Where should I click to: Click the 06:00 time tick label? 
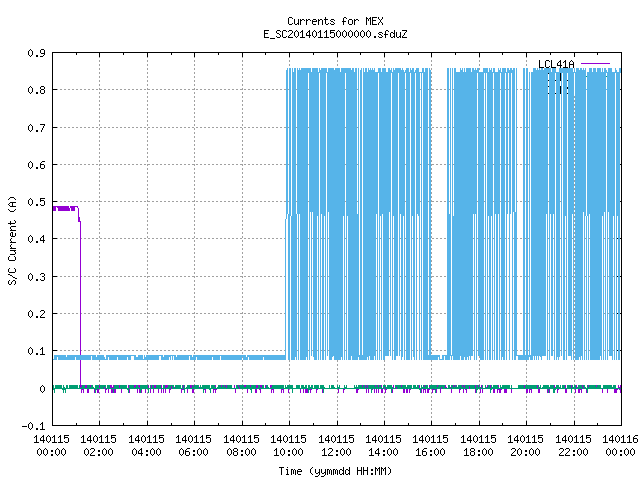pyautogui.click(x=193, y=452)
